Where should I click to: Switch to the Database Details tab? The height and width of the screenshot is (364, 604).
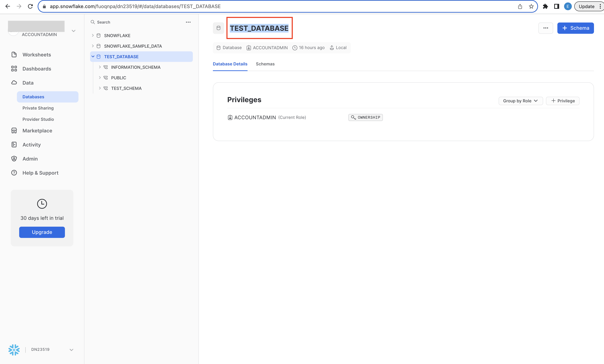coord(230,64)
